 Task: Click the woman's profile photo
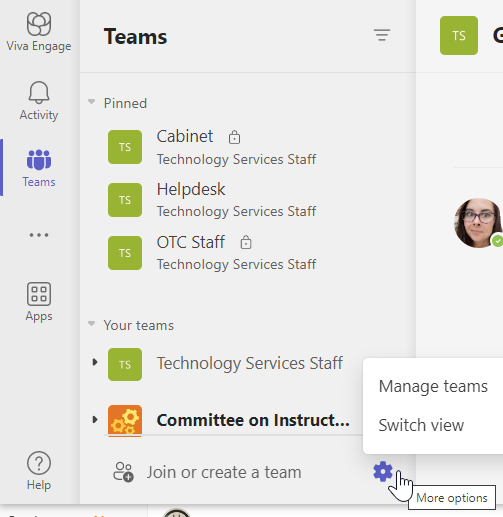pyautogui.click(x=479, y=223)
